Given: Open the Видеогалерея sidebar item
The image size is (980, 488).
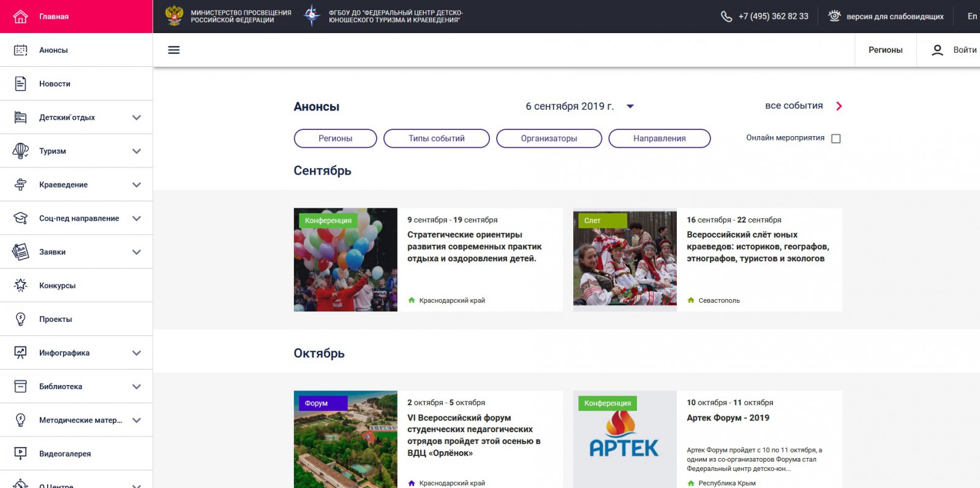Looking at the screenshot, I should [76, 454].
